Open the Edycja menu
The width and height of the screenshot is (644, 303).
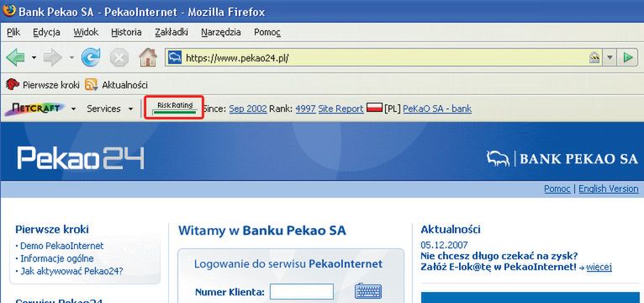coord(46,32)
